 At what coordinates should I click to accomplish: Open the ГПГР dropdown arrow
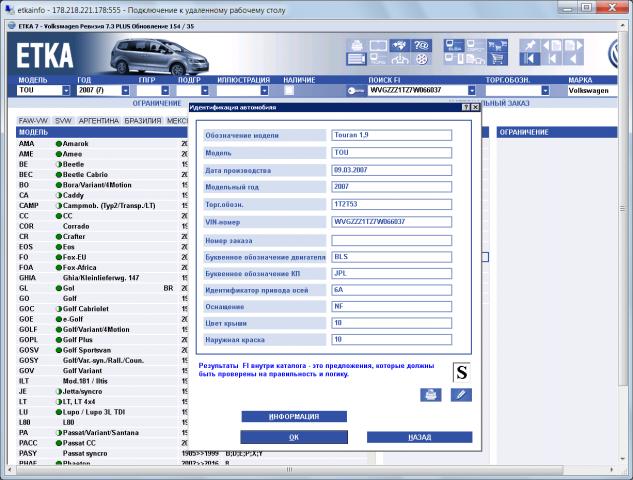[165, 90]
